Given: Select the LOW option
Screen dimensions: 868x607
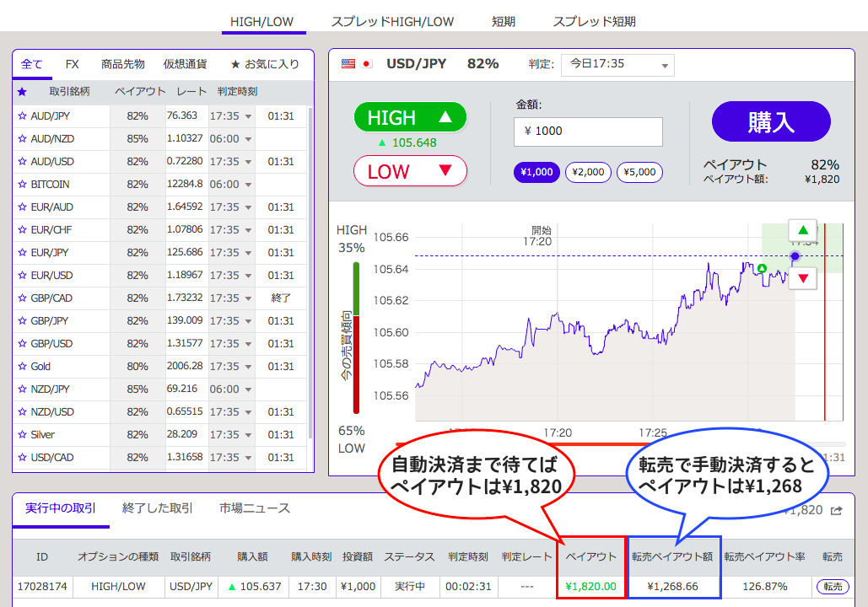Looking at the screenshot, I should pos(410,171).
